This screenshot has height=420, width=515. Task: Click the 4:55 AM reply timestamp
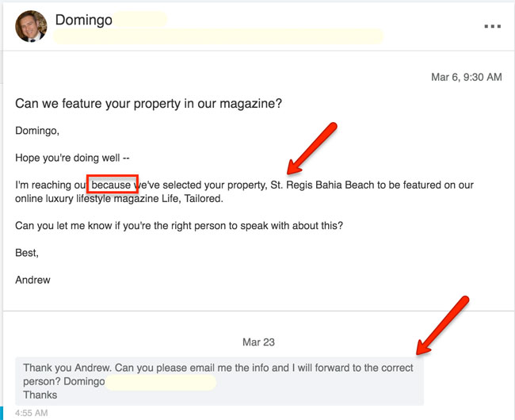click(31, 413)
